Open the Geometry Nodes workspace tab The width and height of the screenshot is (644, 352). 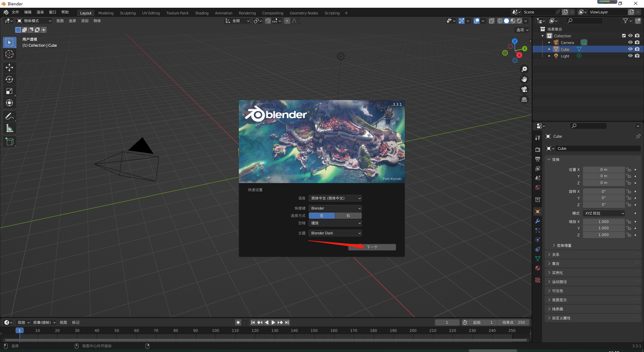[x=304, y=13]
